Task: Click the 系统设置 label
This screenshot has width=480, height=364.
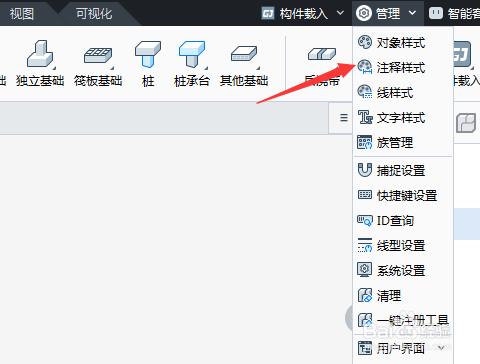Action: click(401, 270)
